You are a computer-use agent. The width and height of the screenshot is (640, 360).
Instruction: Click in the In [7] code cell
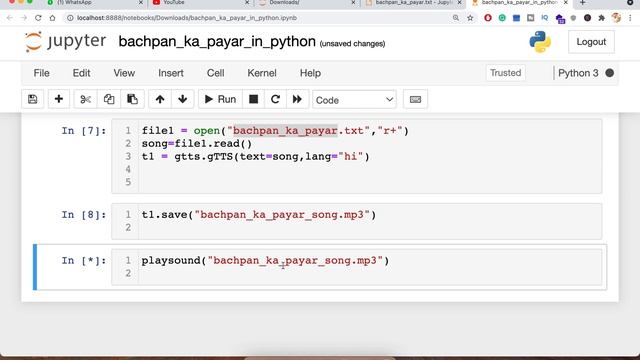click(357, 156)
